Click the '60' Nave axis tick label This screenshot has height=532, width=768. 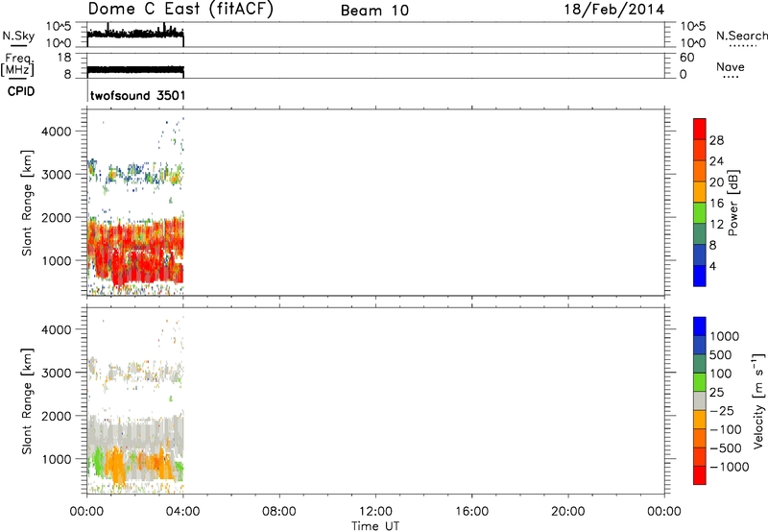point(686,58)
